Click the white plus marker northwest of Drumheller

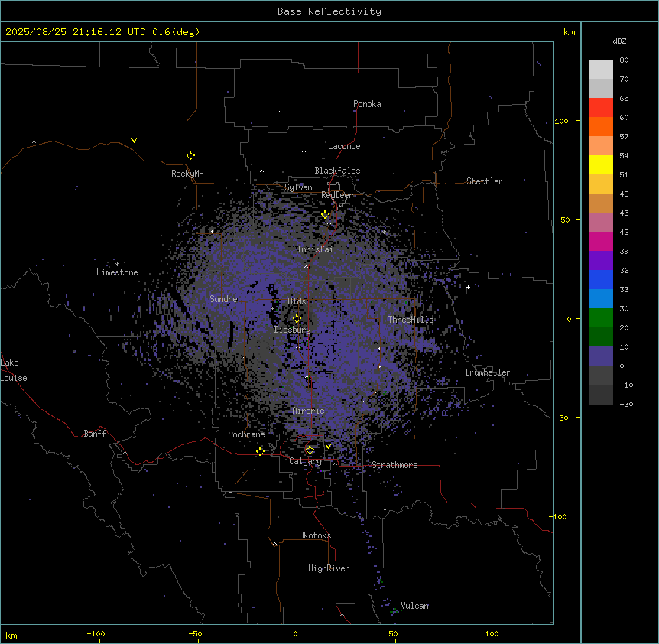click(x=468, y=287)
